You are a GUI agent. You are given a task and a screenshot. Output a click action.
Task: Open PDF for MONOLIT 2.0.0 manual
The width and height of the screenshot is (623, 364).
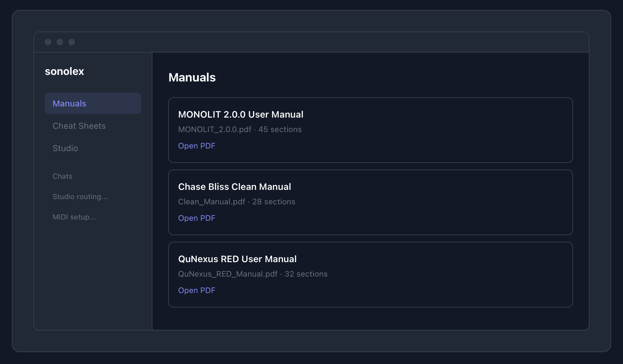196,146
